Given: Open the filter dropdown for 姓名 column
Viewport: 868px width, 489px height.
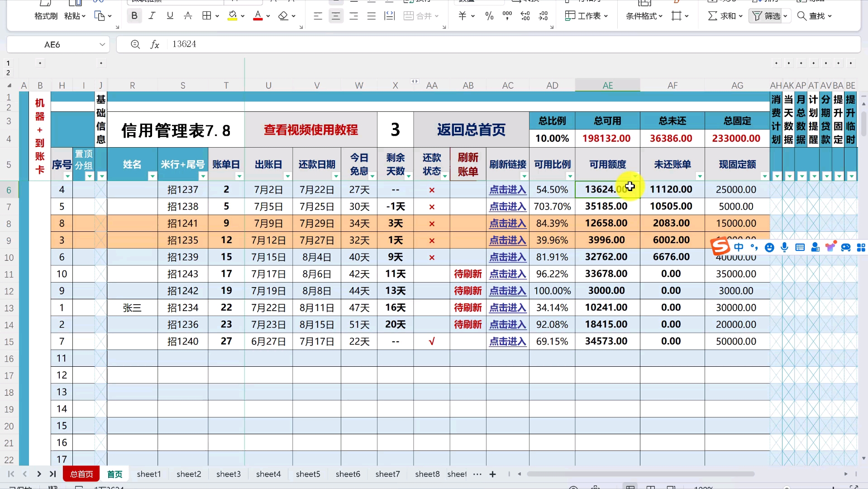Looking at the screenshot, I should coord(152,176).
